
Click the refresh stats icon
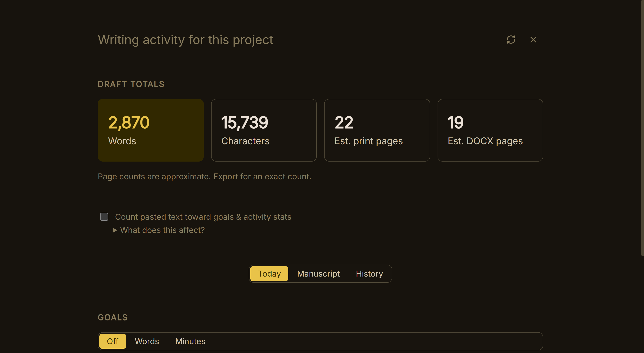511,40
